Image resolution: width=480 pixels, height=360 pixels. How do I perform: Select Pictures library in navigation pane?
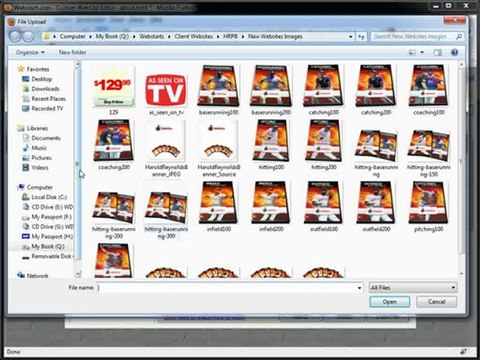(x=41, y=158)
